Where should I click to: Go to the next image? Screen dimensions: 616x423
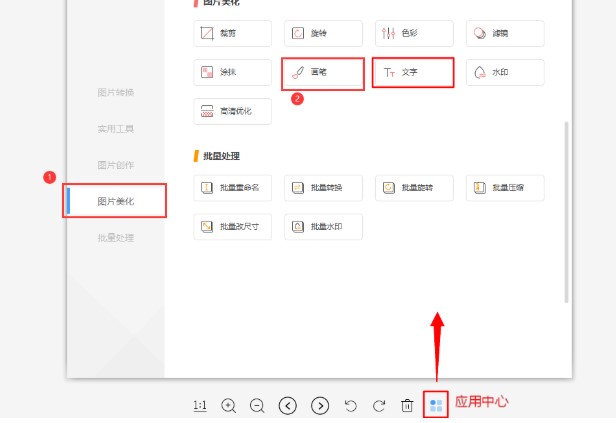tap(320, 405)
